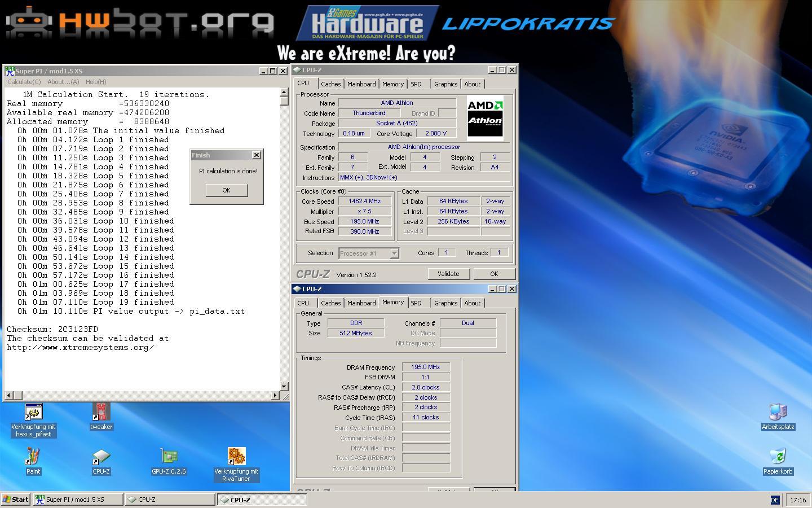812x508 pixels.
Task: Click the Multiplier value x 7.5
Action: 364,211
